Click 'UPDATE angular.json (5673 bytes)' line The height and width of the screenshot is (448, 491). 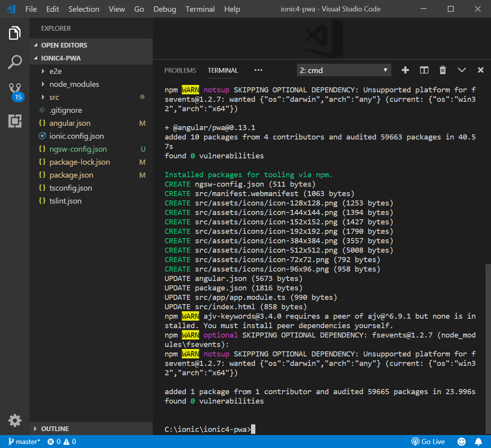pyautogui.click(x=233, y=279)
